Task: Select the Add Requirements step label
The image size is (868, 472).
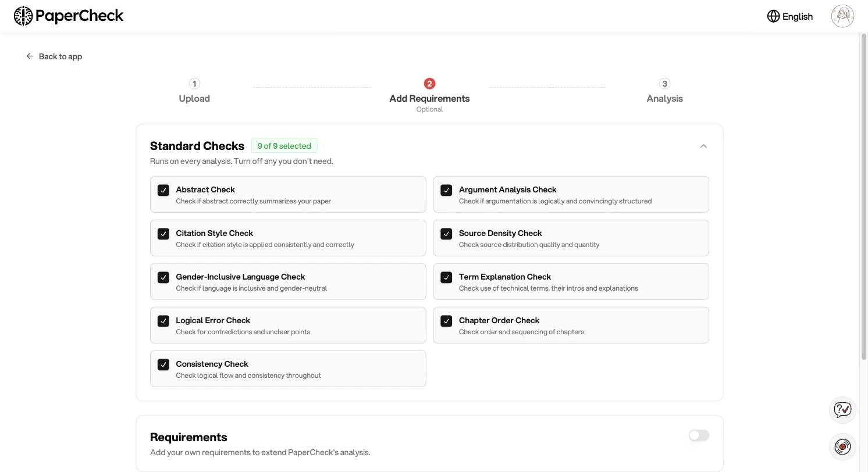Action: [429, 99]
